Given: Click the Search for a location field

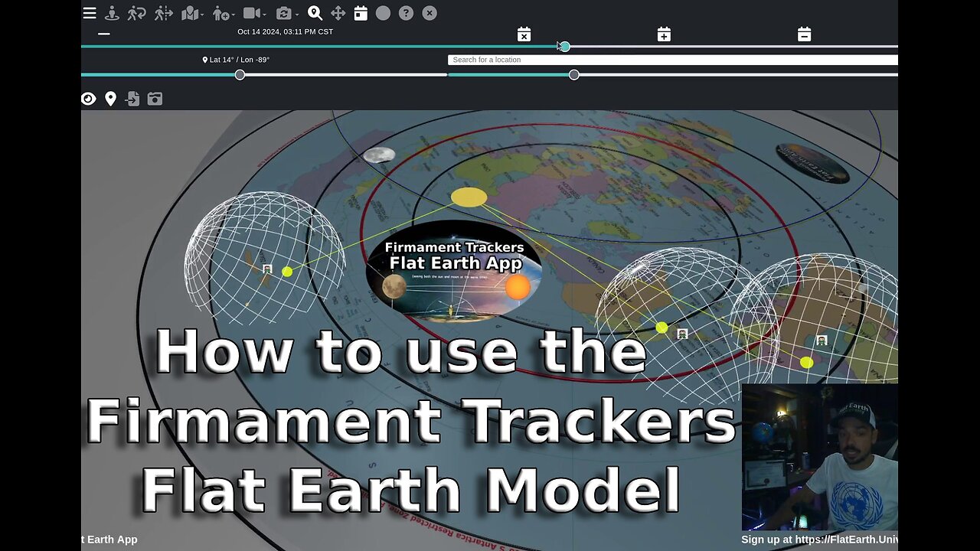Looking at the screenshot, I should (x=673, y=60).
